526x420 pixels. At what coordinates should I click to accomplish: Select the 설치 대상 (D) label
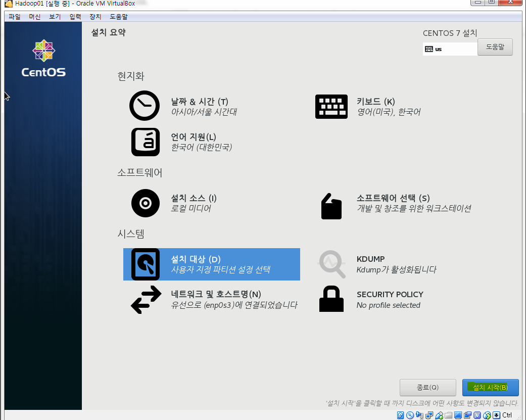[x=196, y=259]
